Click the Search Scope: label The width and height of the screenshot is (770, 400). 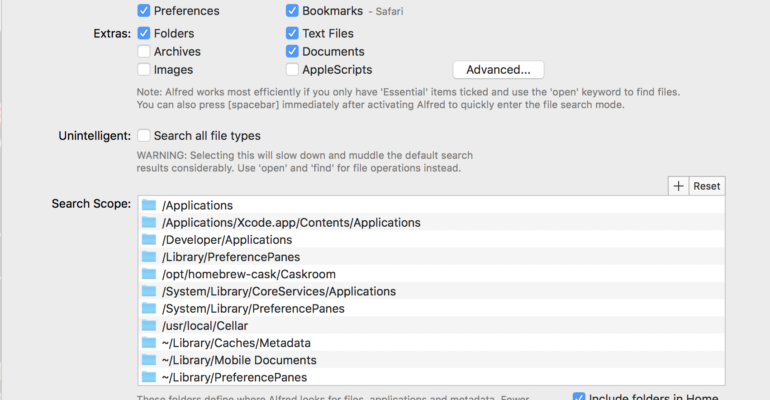(x=91, y=204)
